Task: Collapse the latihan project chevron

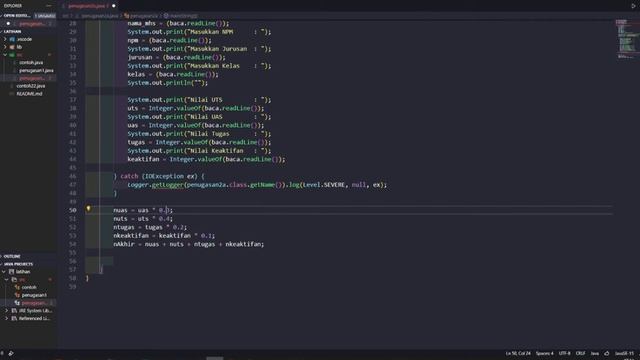Action: (4, 271)
